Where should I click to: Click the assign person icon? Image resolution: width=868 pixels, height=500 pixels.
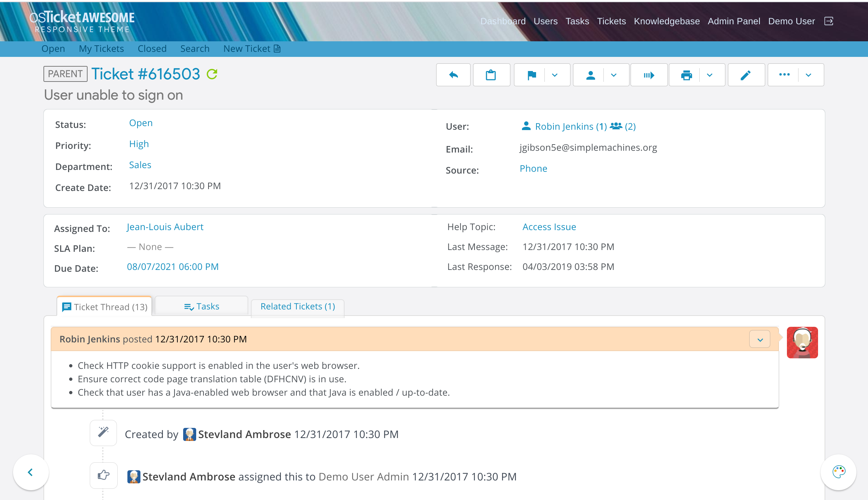pos(590,75)
